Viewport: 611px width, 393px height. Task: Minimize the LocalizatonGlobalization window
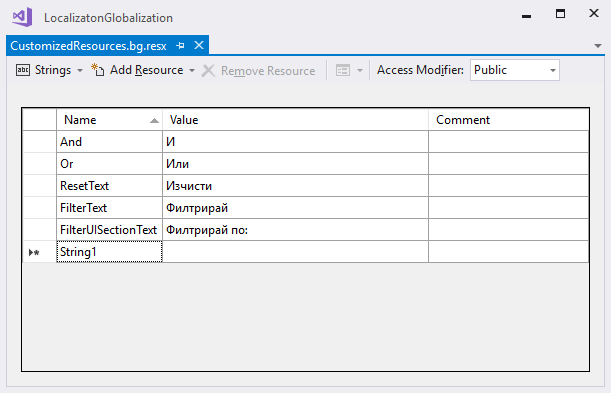click(x=526, y=15)
